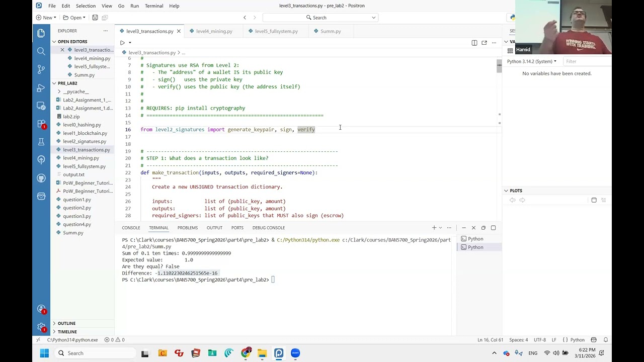Screen dimensions: 644x362
Task: Open question3.py in the explorer
Action: pos(77,216)
